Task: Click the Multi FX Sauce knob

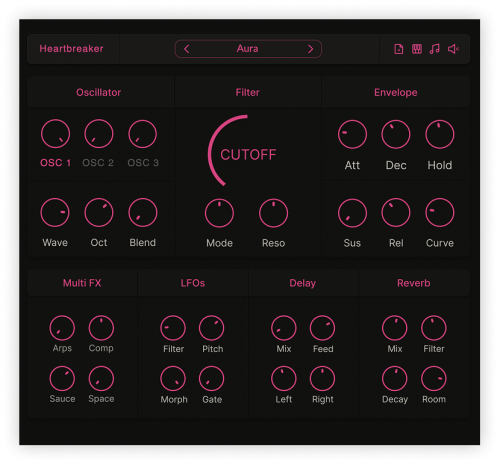Action: (x=62, y=379)
